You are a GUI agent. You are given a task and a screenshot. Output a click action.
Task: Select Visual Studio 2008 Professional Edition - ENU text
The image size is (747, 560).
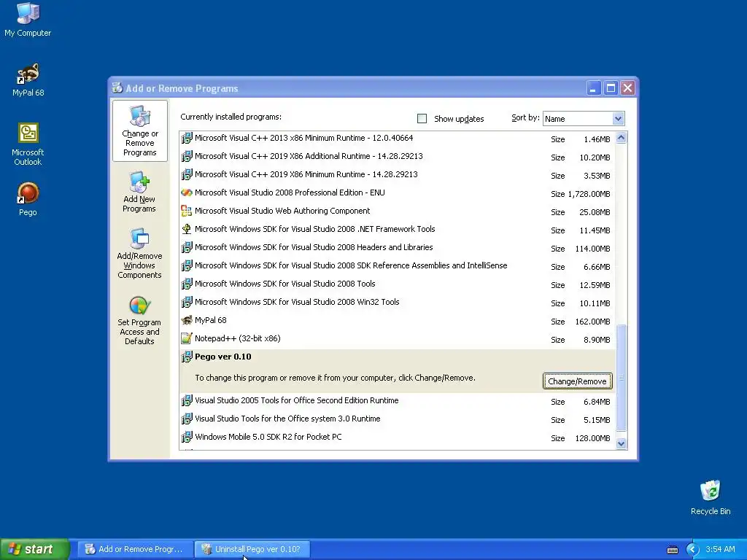tap(290, 192)
